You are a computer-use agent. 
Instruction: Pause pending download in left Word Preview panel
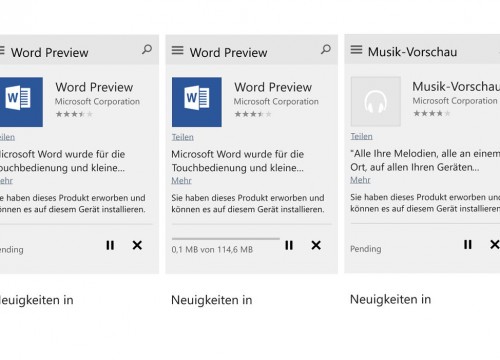[110, 245]
